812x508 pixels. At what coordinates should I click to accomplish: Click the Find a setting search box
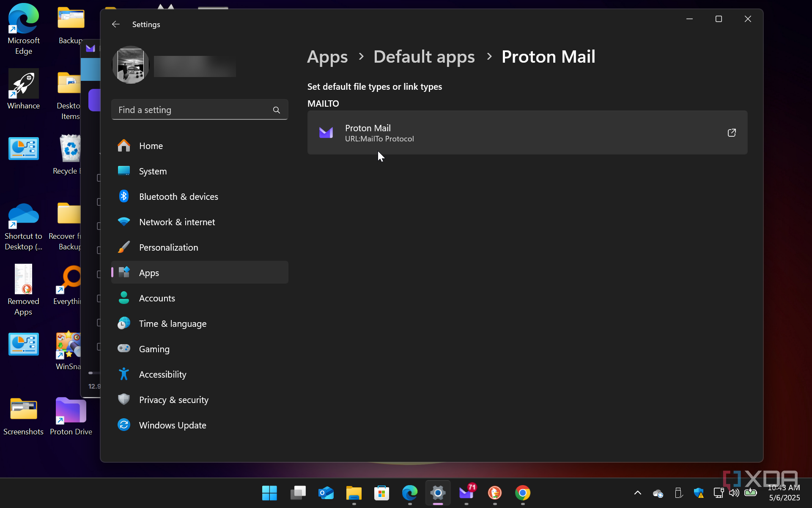[x=200, y=110]
